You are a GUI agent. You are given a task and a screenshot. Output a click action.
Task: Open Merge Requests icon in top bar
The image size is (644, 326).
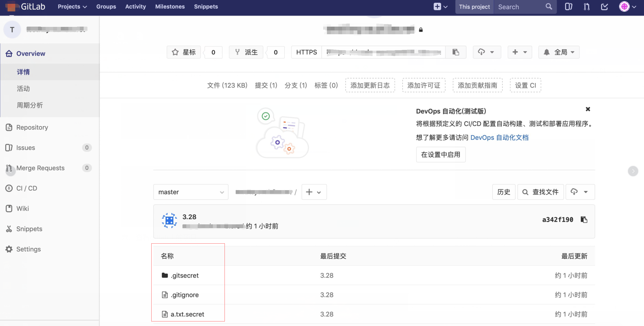click(586, 7)
